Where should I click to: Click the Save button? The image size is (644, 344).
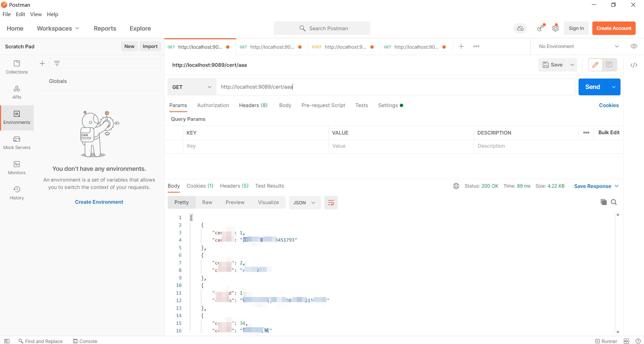point(553,65)
